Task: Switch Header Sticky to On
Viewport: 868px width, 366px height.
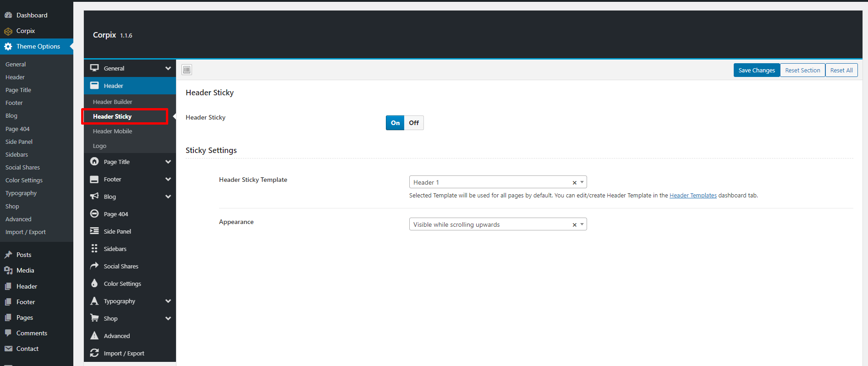Action: click(395, 123)
